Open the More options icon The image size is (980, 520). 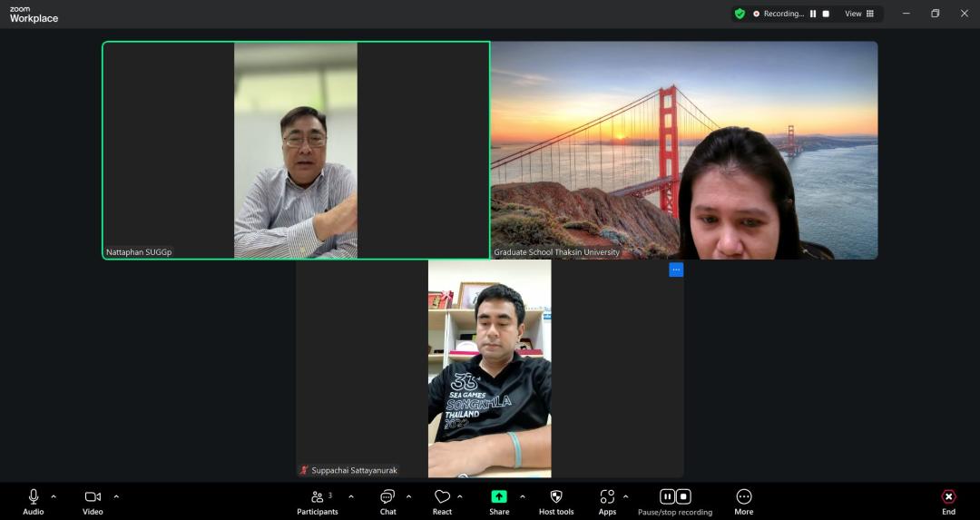[x=743, y=500]
